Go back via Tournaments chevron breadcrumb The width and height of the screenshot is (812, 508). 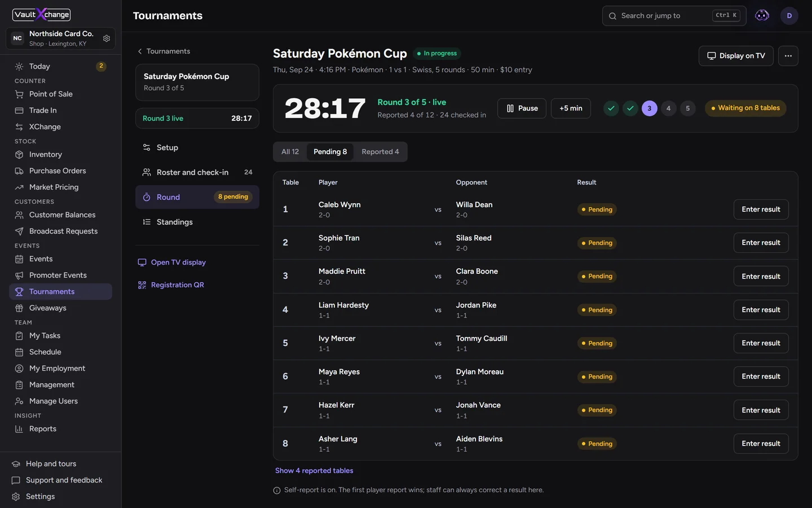coord(164,51)
